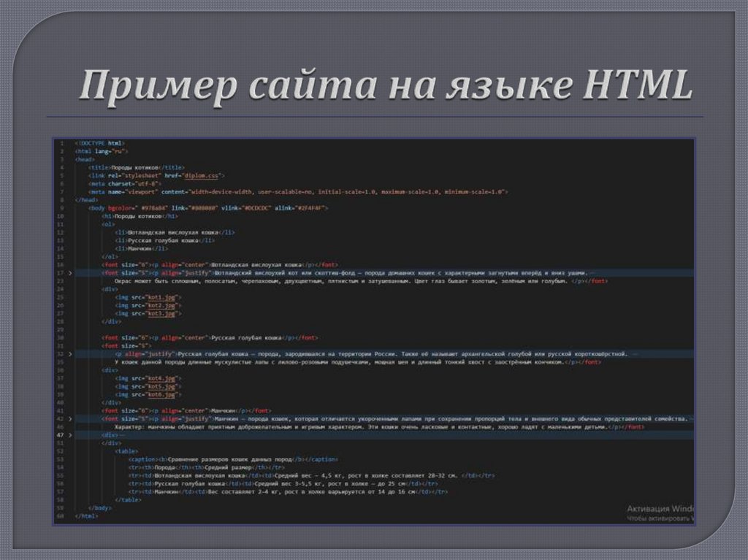
Task: Open the kot4.jpg image source link
Action: point(161,379)
